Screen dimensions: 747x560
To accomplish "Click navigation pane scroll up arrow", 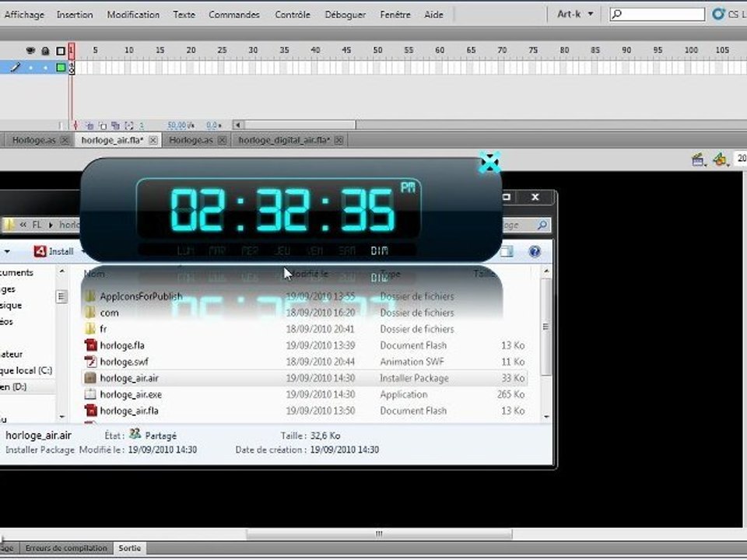I will [x=62, y=271].
